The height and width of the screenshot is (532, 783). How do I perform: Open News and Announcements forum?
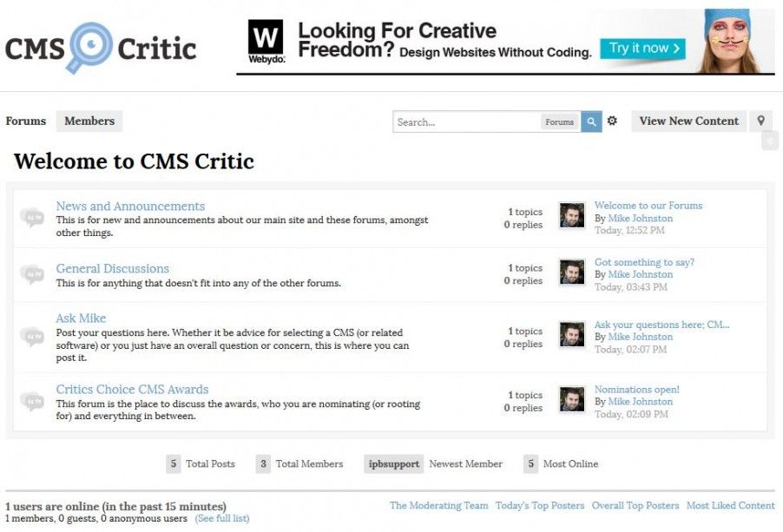pyautogui.click(x=130, y=206)
